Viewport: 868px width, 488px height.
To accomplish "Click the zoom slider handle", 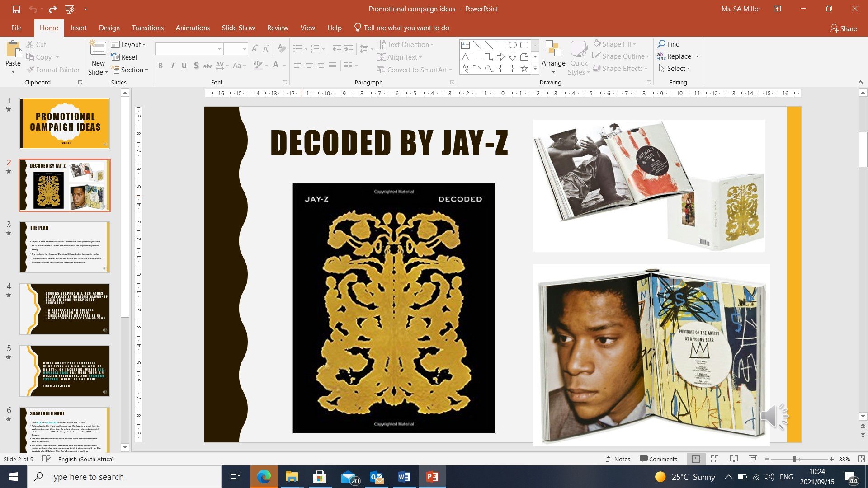I will click(x=794, y=459).
